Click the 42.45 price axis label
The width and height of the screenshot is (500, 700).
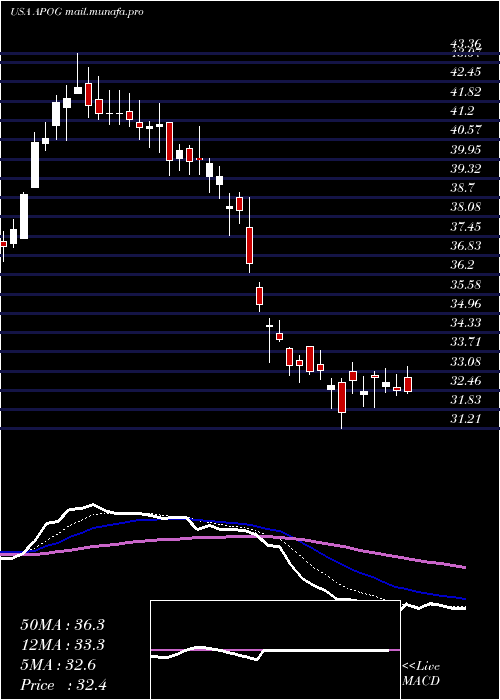click(x=466, y=72)
